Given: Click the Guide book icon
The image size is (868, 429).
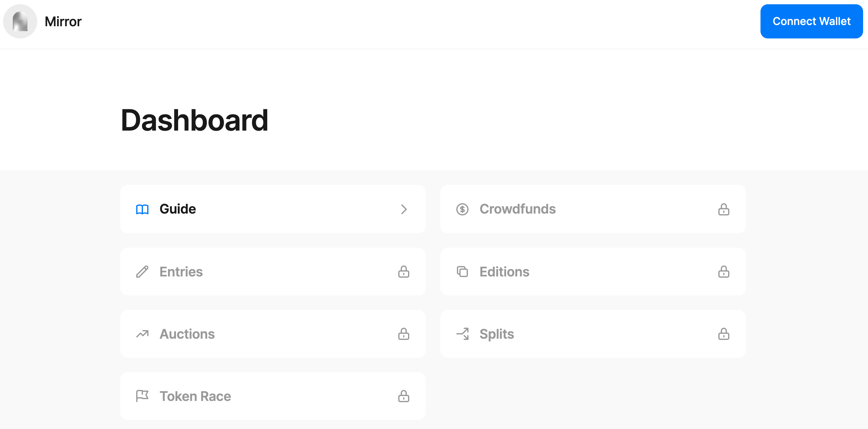Looking at the screenshot, I should click(142, 209).
